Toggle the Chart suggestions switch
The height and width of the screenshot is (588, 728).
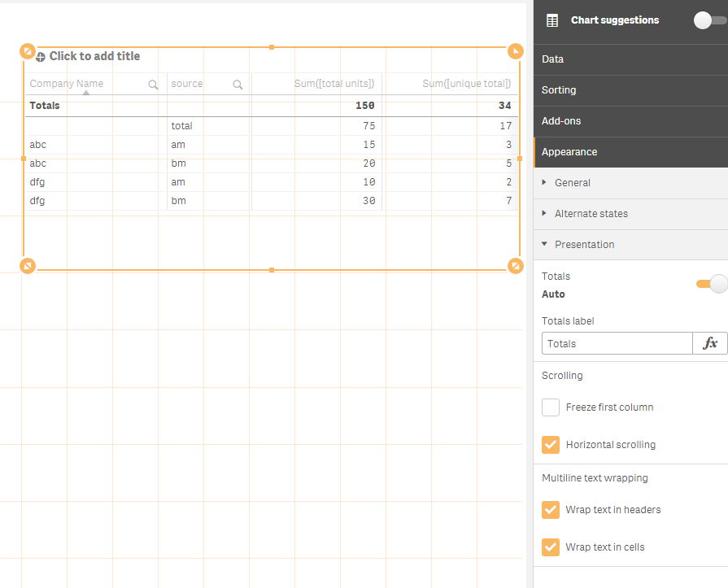coord(709,20)
